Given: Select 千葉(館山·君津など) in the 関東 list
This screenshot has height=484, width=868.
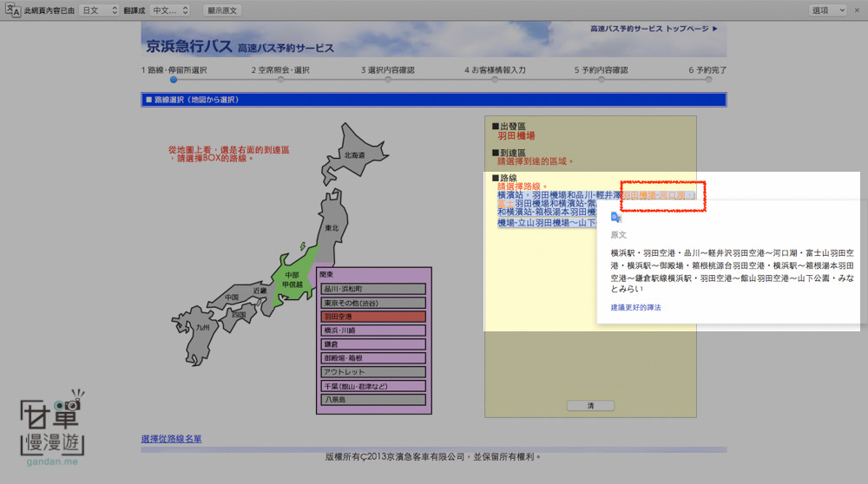Looking at the screenshot, I should coord(373,386).
